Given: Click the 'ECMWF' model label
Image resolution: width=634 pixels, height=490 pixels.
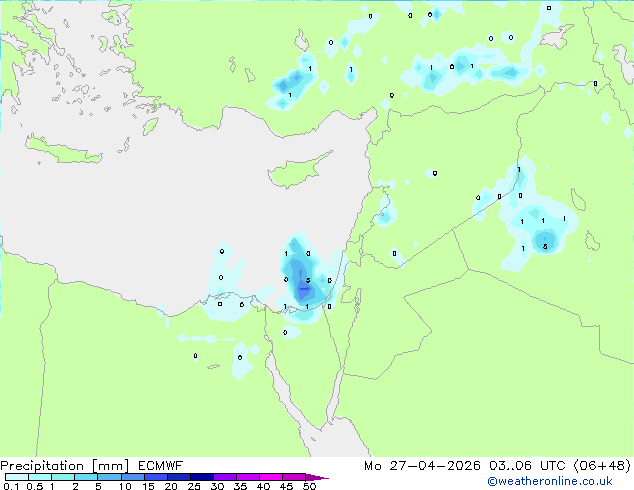Looking at the screenshot, I should (x=161, y=466).
